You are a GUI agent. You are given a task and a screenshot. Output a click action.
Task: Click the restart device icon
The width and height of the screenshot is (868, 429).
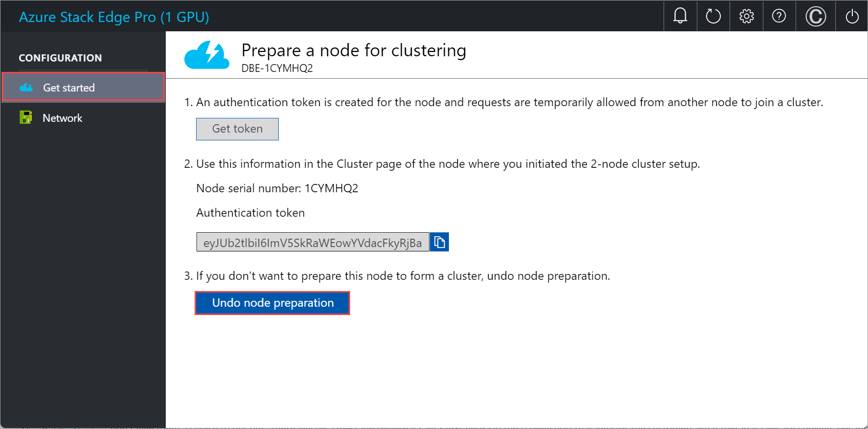click(713, 16)
